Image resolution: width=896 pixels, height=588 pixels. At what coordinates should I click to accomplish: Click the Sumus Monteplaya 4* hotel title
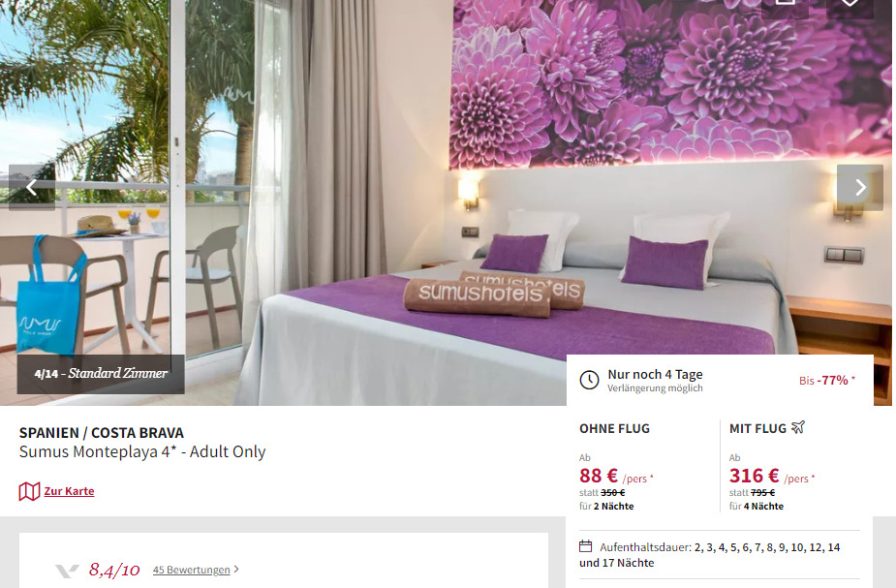142,452
